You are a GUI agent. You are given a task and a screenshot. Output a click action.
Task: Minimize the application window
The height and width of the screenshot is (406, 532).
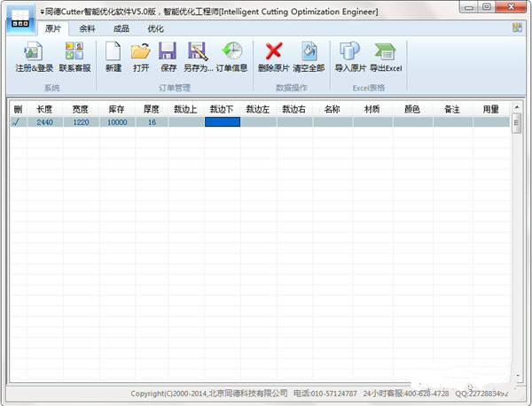[470, 7]
